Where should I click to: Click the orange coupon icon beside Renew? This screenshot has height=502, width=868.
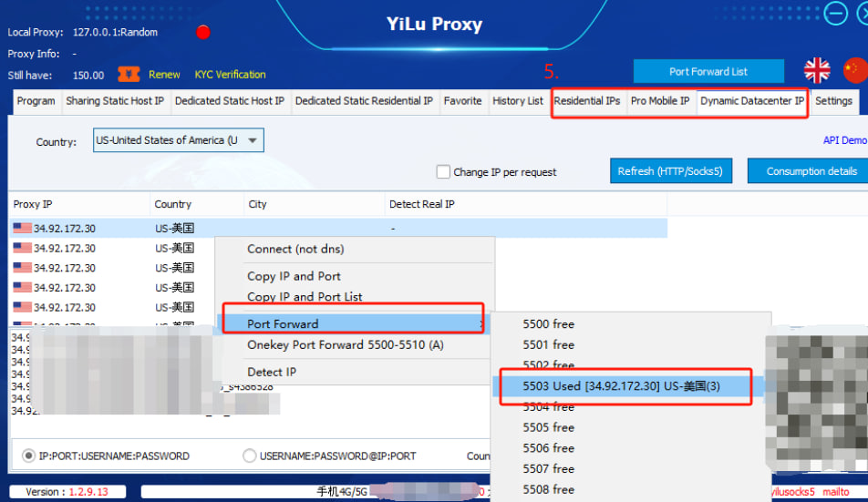point(129,74)
